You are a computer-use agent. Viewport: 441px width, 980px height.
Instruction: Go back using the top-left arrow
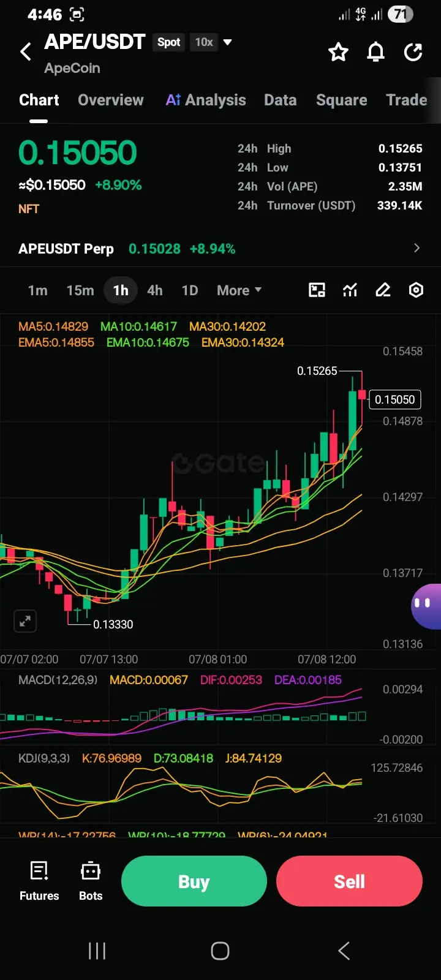[26, 51]
